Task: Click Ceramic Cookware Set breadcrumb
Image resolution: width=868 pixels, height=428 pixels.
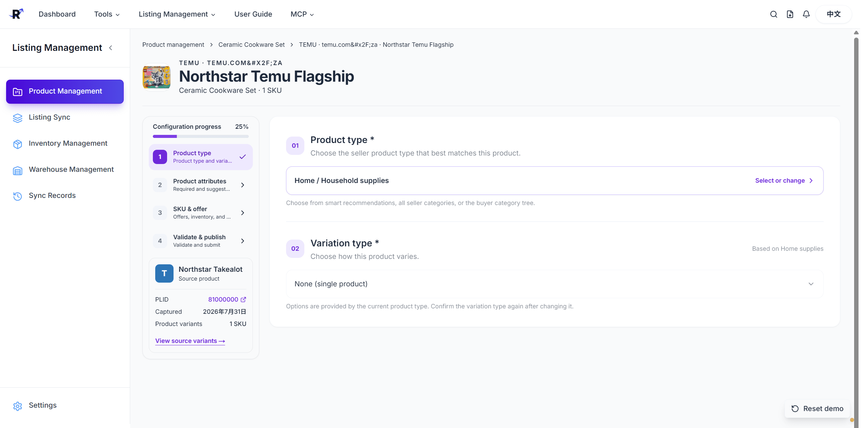Action: [x=251, y=45]
